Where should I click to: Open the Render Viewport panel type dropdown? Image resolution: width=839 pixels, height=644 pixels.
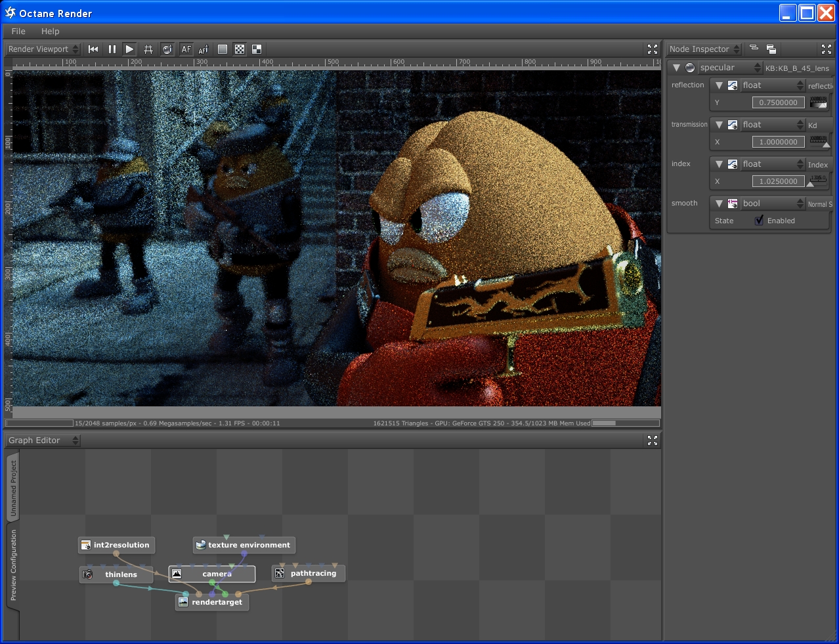(43, 49)
